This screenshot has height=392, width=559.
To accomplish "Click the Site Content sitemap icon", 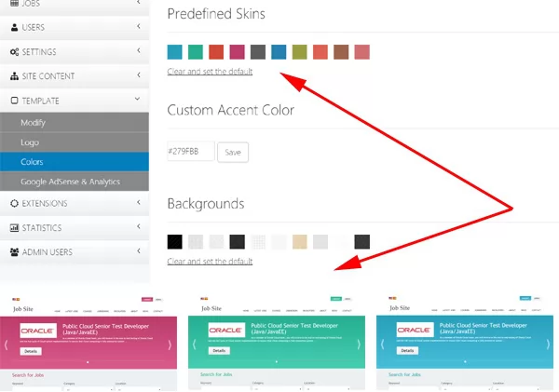I will (14, 75).
